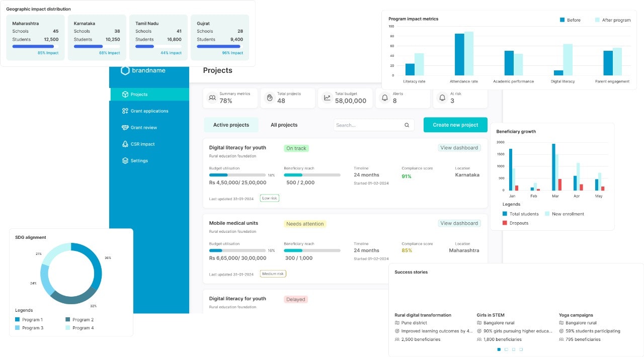
Task: Click the Search input field
Action: click(374, 125)
